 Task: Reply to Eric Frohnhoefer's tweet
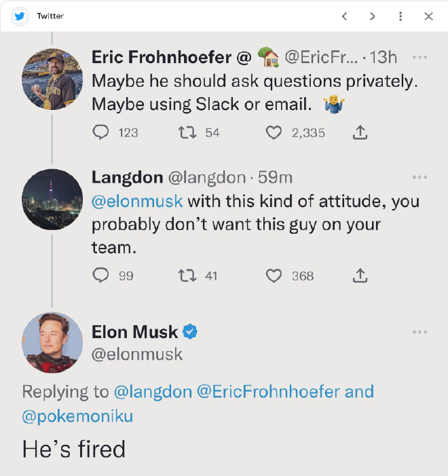point(100,132)
